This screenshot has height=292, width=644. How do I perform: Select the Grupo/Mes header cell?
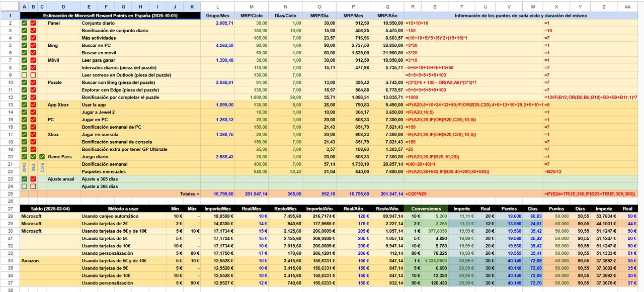[x=217, y=16]
